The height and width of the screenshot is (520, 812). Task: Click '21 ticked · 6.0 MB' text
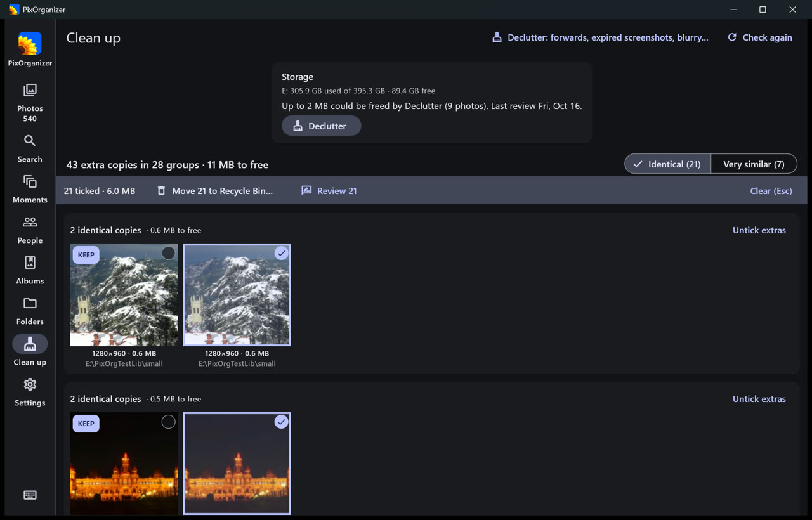pos(100,191)
